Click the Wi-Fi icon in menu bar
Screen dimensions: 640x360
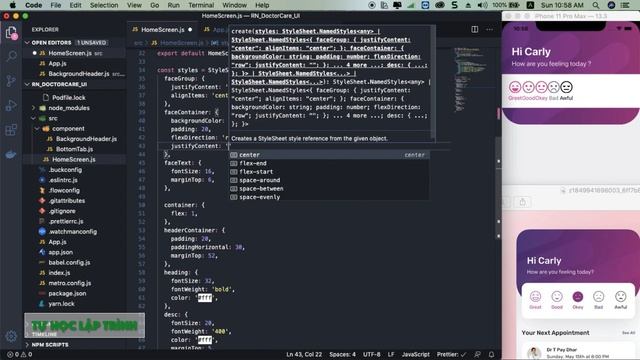point(411,5)
